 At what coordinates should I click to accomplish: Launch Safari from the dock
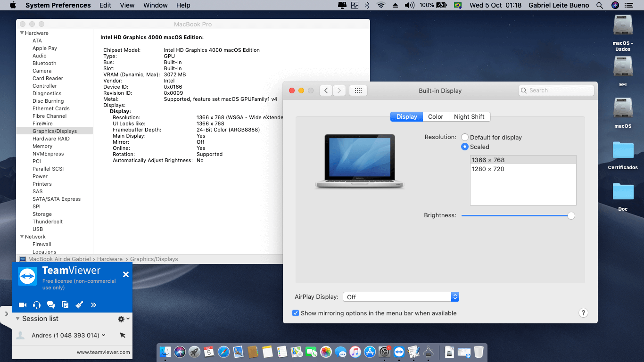coord(223,352)
